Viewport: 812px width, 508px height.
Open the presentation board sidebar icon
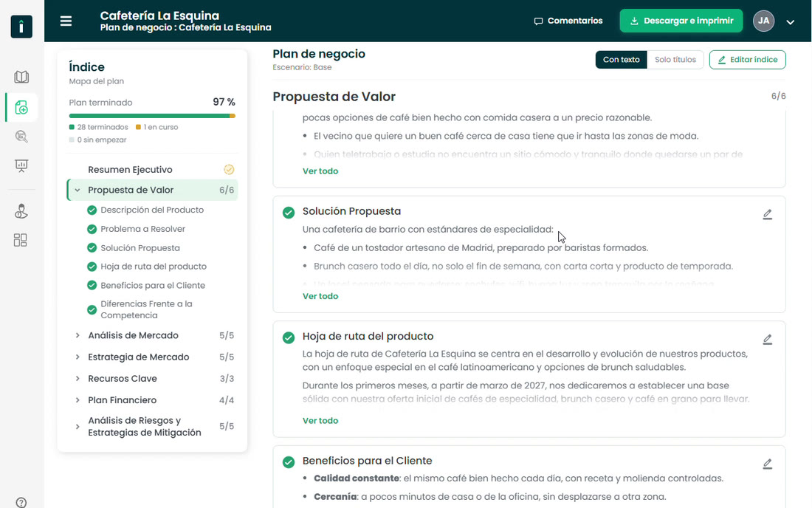point(21,165)
